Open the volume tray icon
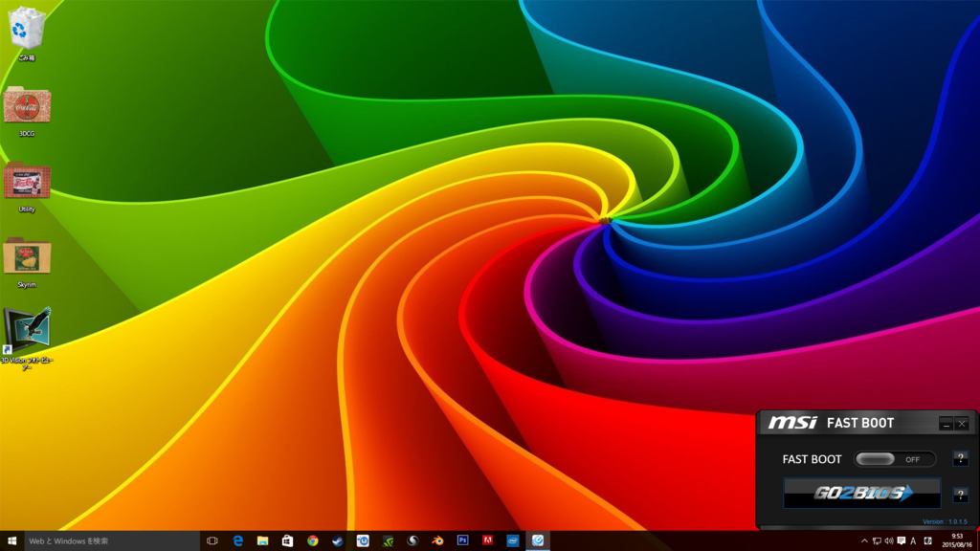 click(889, 541)
